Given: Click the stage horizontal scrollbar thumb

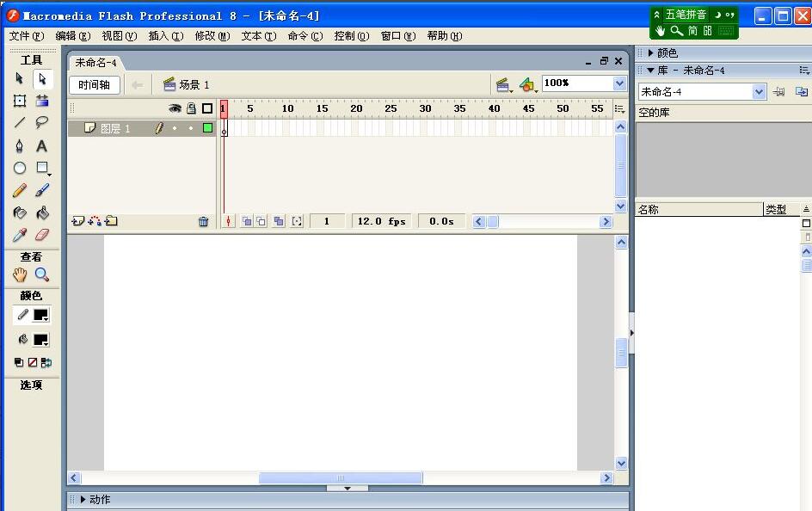Looking at the screenshot, I should (x=341, y=477).
